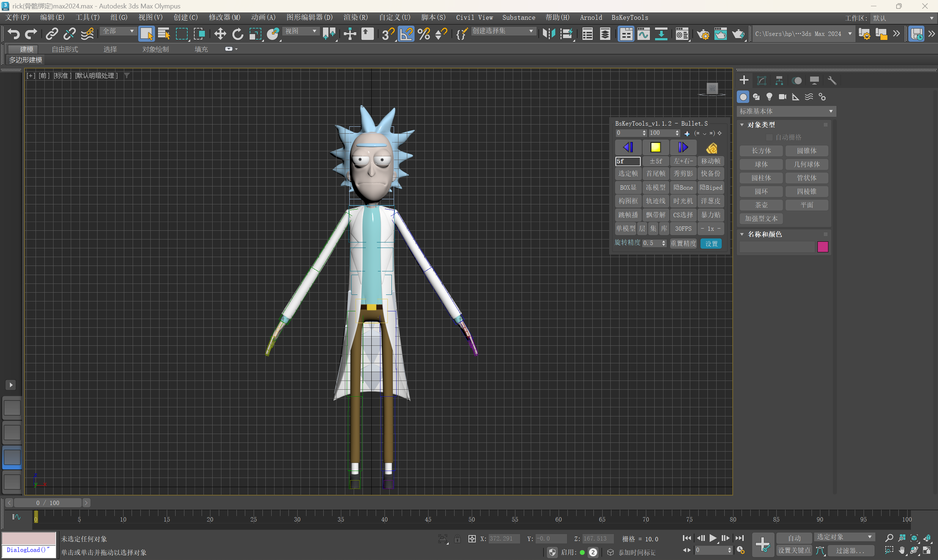
Task: Open the 渲染(R) menu
Action: pyautogui.click(x=356, y=17)
